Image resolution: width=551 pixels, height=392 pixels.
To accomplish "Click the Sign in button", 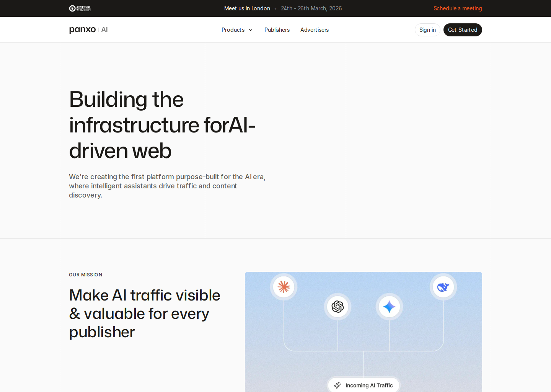I will click(x=427, y=29).
